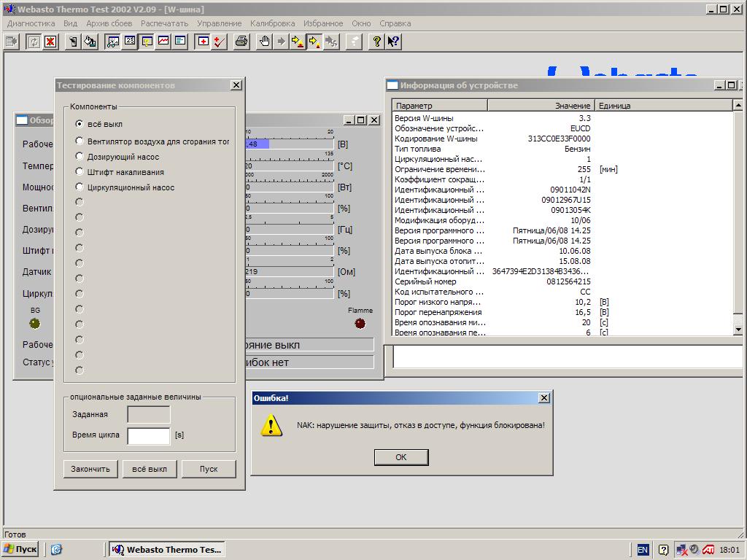Click the text list window toolbar icon
Viewport: 747px width, 560px height.
point(180,42)
